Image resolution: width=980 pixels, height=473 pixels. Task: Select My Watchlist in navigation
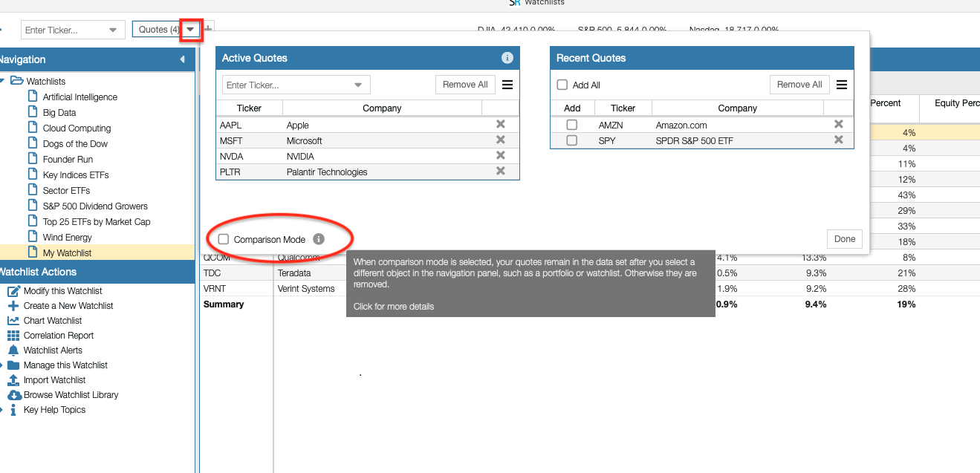[x=67, y=253]
